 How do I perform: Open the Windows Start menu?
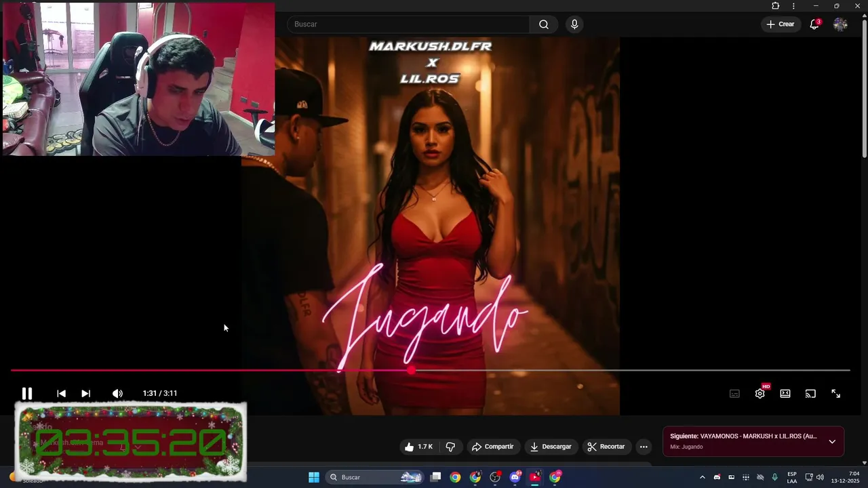tap(313, 477)
